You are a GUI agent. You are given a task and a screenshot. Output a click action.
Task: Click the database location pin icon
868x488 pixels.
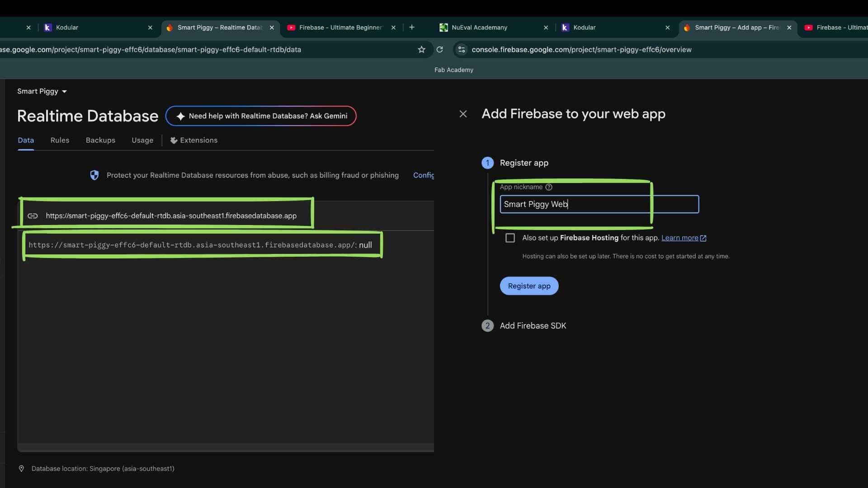pos(21,469)
